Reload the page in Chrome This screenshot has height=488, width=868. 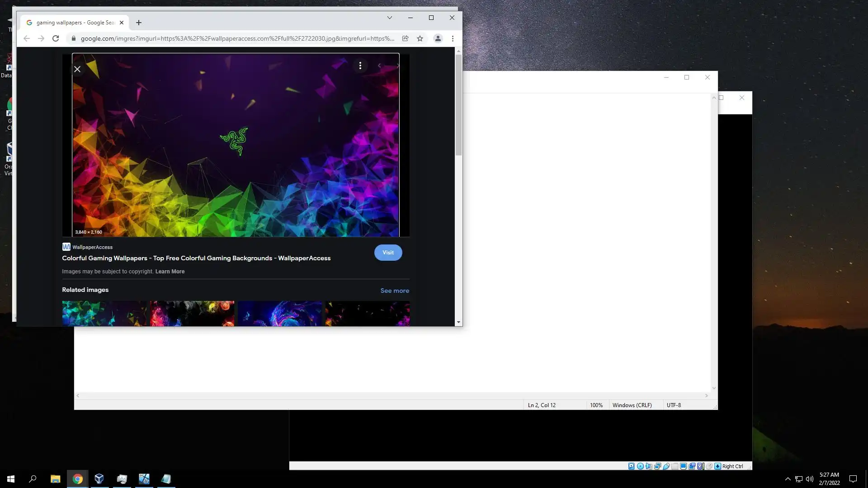point(56,38)
